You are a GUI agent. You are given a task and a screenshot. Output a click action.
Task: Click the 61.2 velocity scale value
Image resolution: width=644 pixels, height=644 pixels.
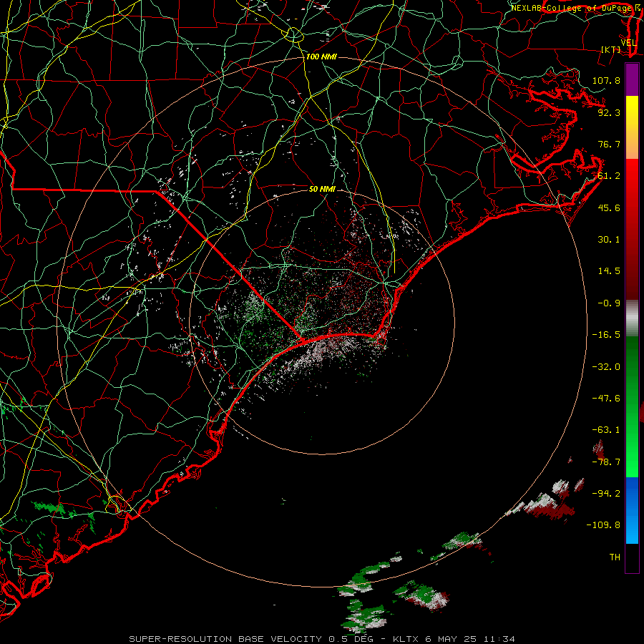click(x=609, y=176)
